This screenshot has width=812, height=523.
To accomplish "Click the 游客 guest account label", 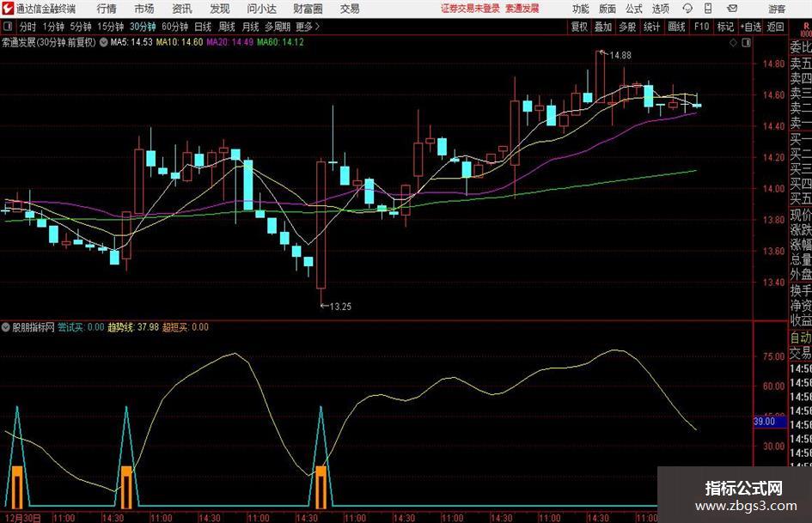I will 777,9.
